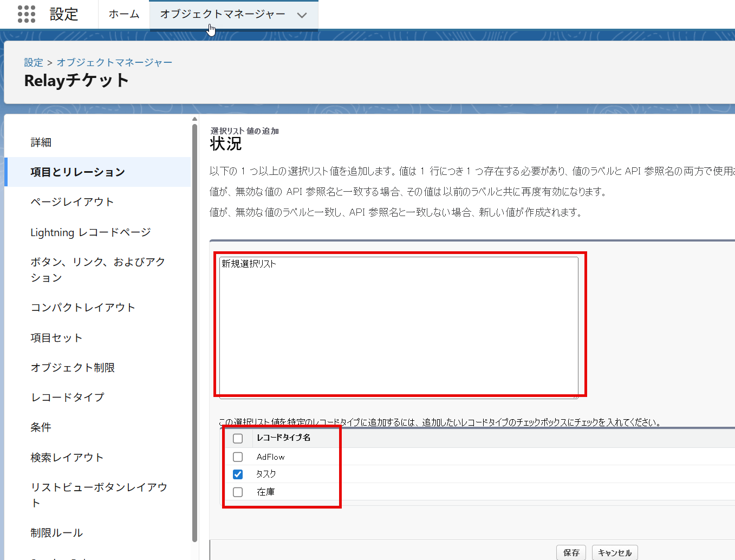Open リストビューボタンレイアウト in sidebar

pos(98,495)
